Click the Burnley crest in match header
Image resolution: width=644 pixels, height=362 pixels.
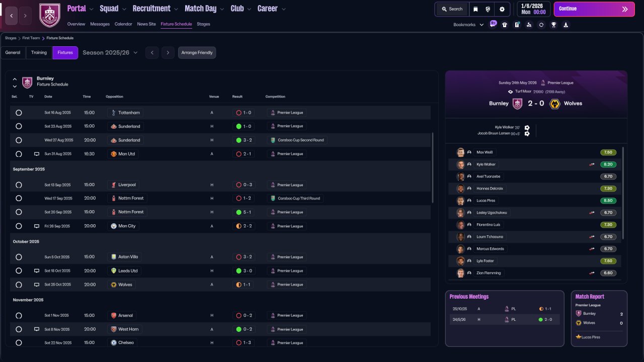point(518,104)
